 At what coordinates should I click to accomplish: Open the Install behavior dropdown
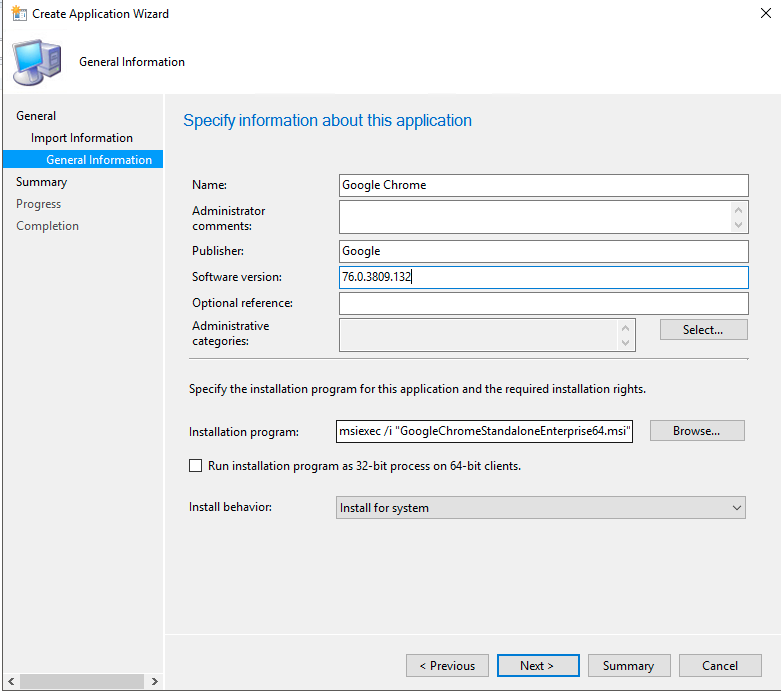[x=540, y=508]
